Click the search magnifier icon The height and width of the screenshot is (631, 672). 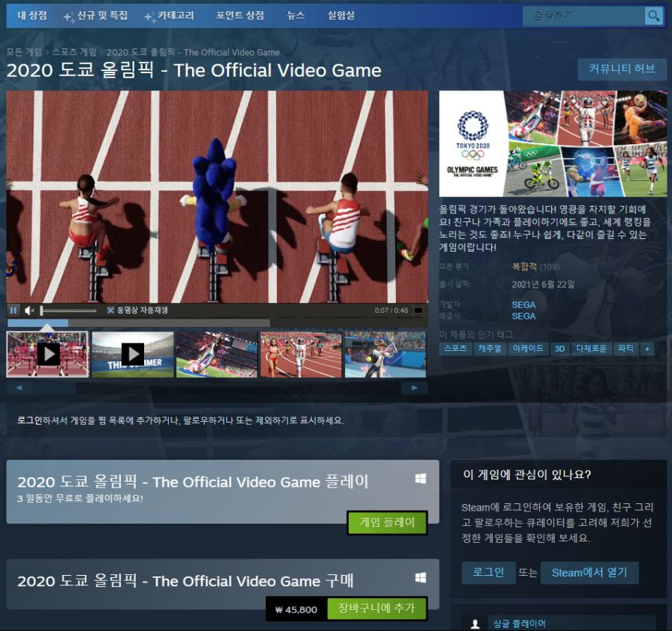(653, 16)
